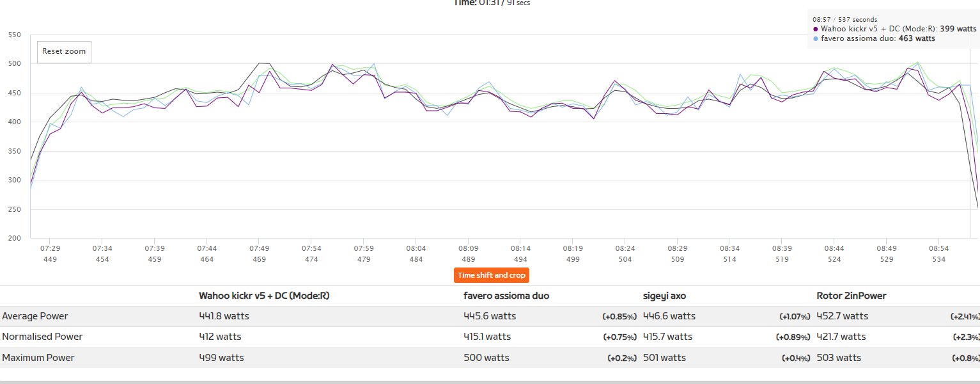Click the +2.41% difference value
This screenshot has width=980, height=384.
[x=965, y=317]
